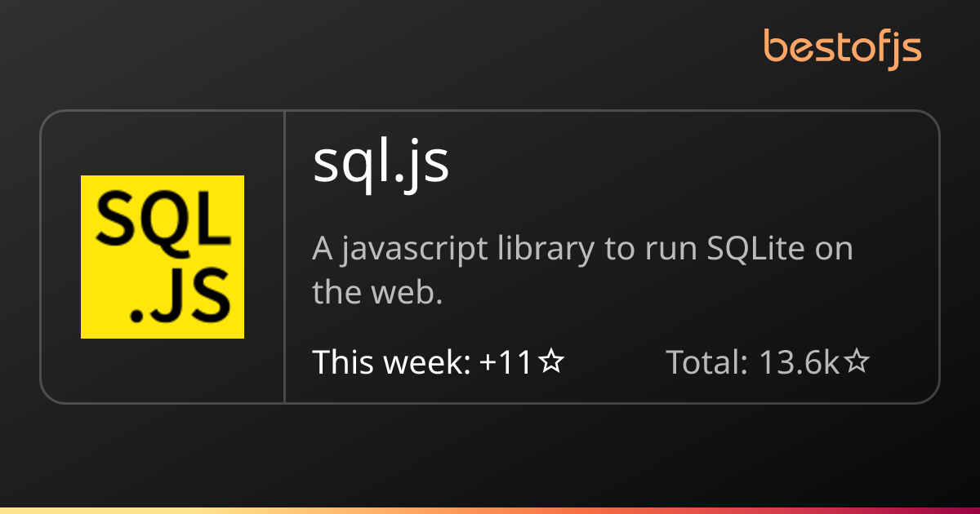Image resolution: width=980 pixels, height=514 pixels.
Task: Click the "js" part of the bestofjs logo
Action: point(906,49)
